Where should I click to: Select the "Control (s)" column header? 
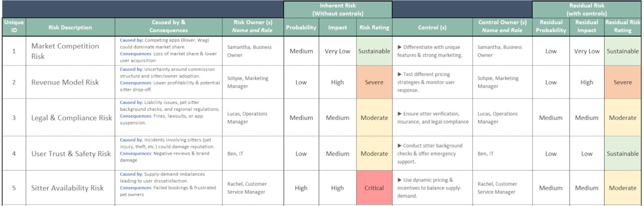coord(432,28)
